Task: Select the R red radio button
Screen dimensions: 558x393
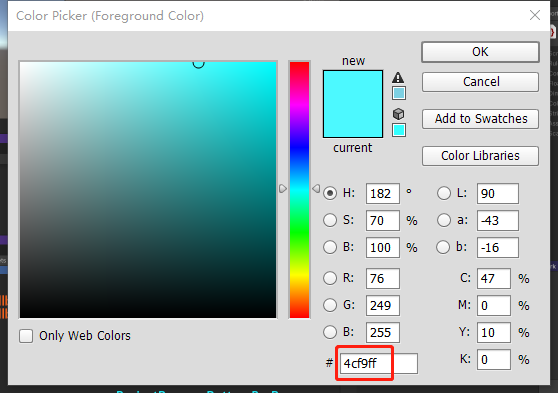Action: coord(330,278)
